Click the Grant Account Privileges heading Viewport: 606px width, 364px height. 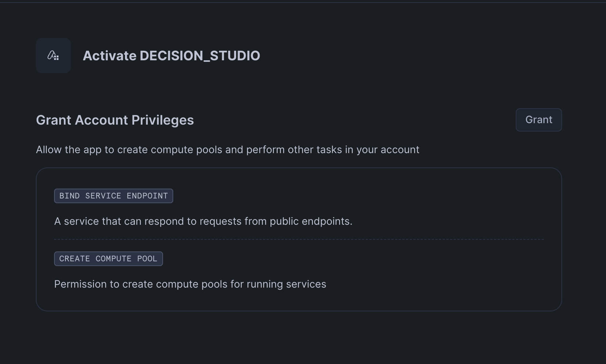(x=115, y=120)
